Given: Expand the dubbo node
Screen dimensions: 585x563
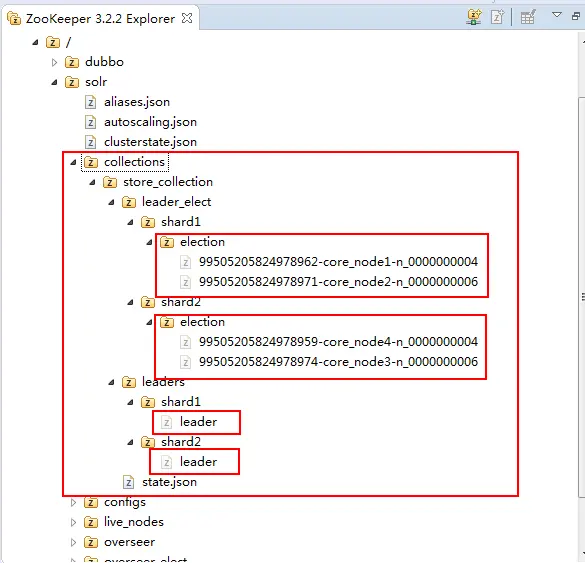Looking at the screenshot, I should point(54,62).
